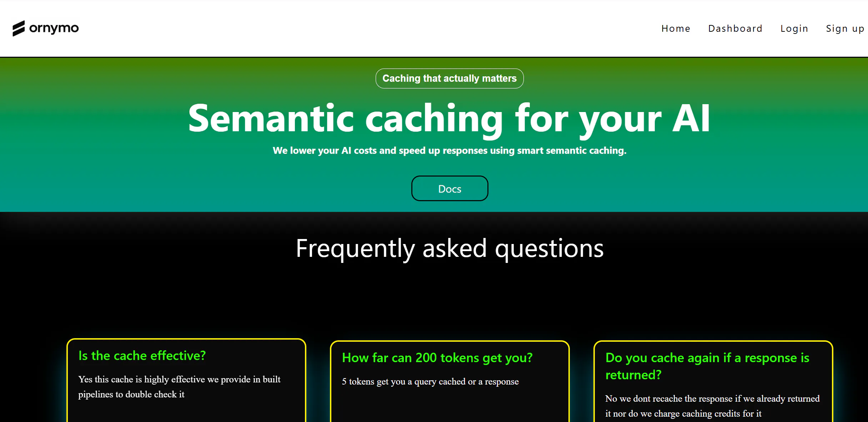The width and height of the screenshot is (868, 422).
Task: Click the Docs button
Action: coord(450,188)
